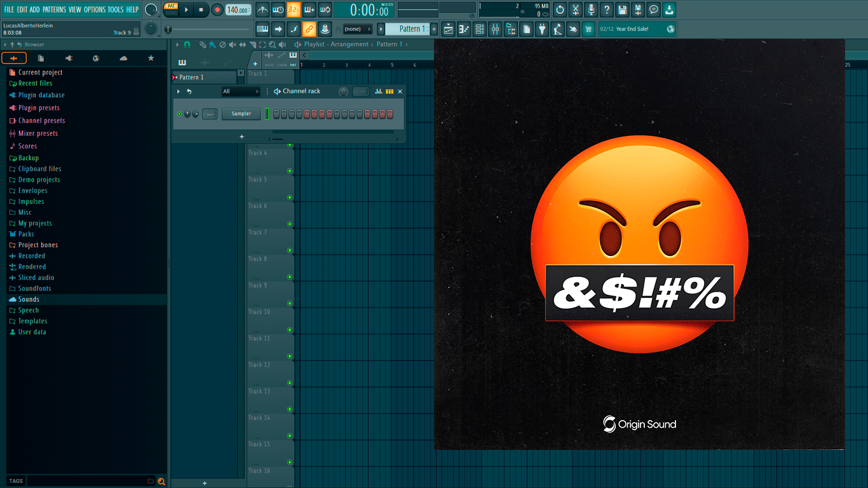Screen dimensions: 868x488
Task: Open the help question mark icon
Action: (607, 10)
